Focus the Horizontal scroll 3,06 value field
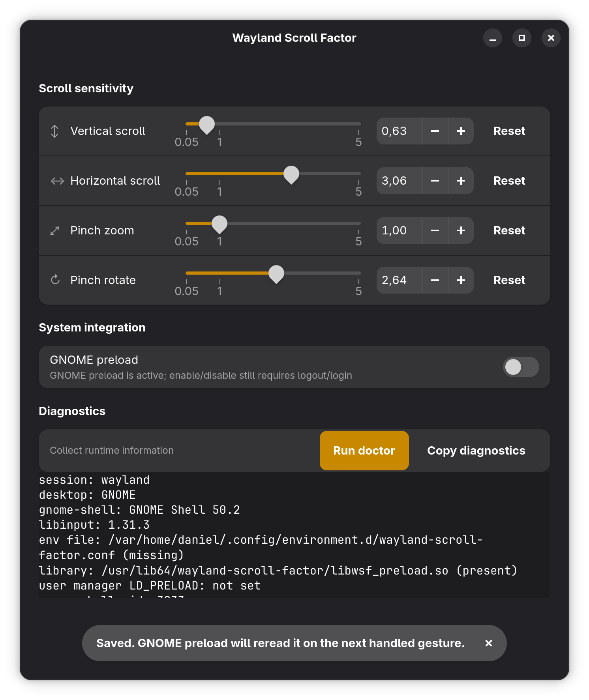 pos(399,181)
